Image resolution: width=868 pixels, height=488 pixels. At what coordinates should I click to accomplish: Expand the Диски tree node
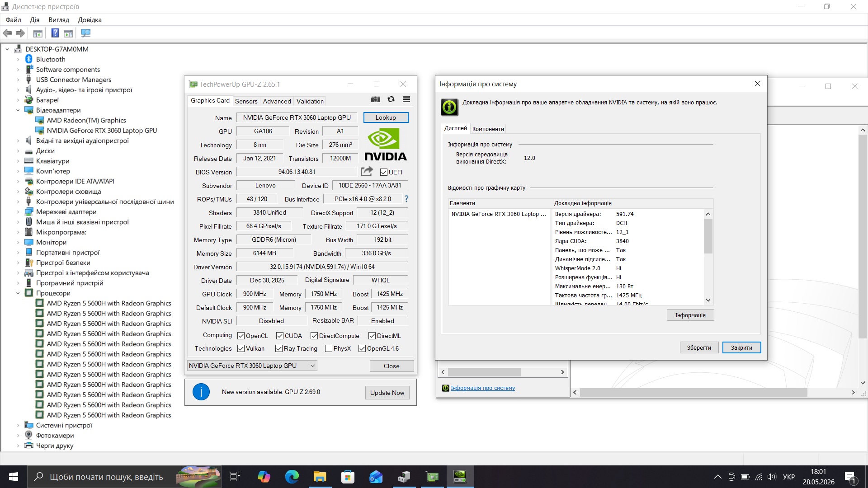pyautogui.click(x=18, y=151)
